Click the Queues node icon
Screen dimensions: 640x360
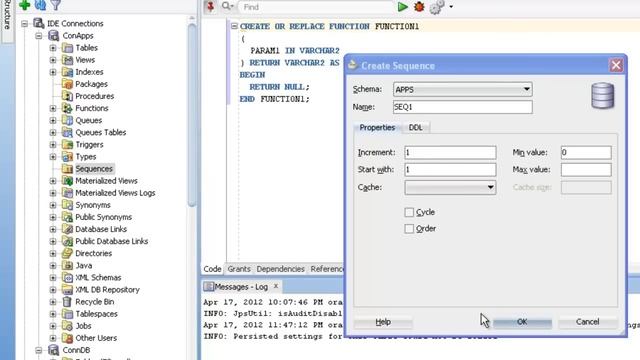point(67,120)
